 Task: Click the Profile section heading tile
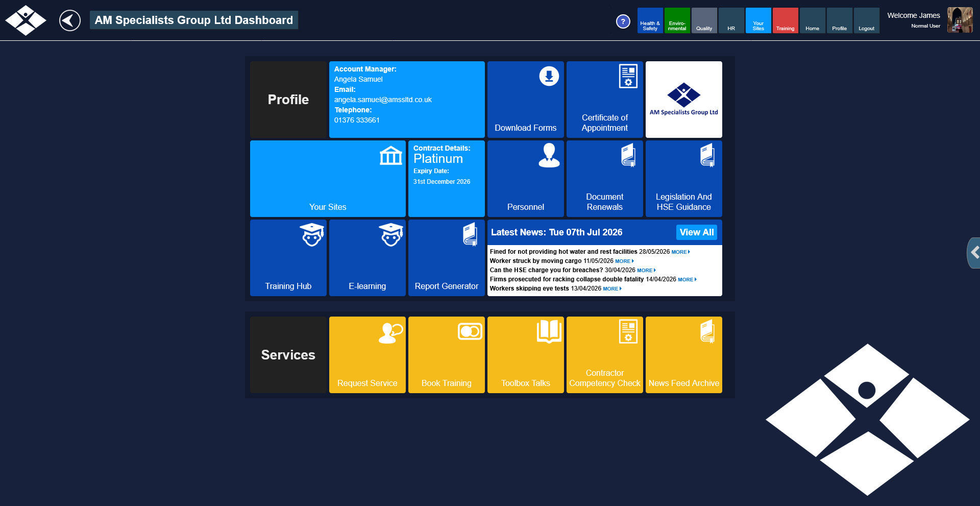pos(288,100)
